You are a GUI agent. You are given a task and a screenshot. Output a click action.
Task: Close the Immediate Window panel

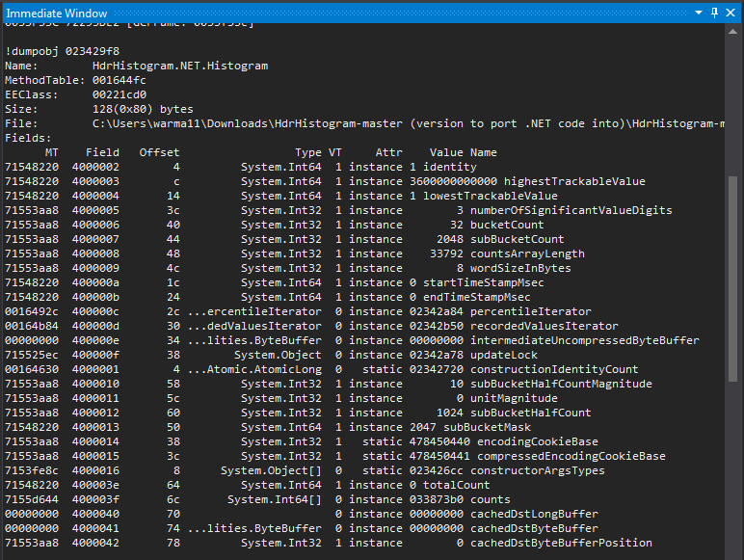(x=731, y=13)
